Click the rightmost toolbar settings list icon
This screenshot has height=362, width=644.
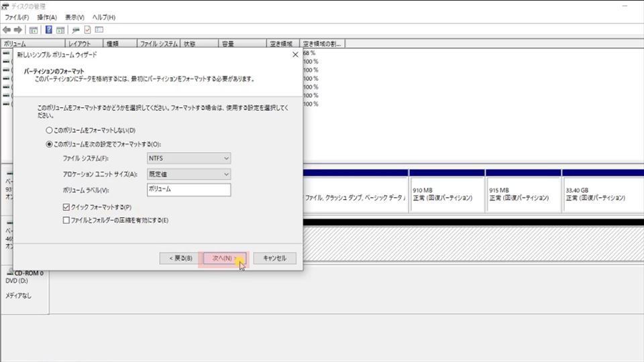coord(99,30)
